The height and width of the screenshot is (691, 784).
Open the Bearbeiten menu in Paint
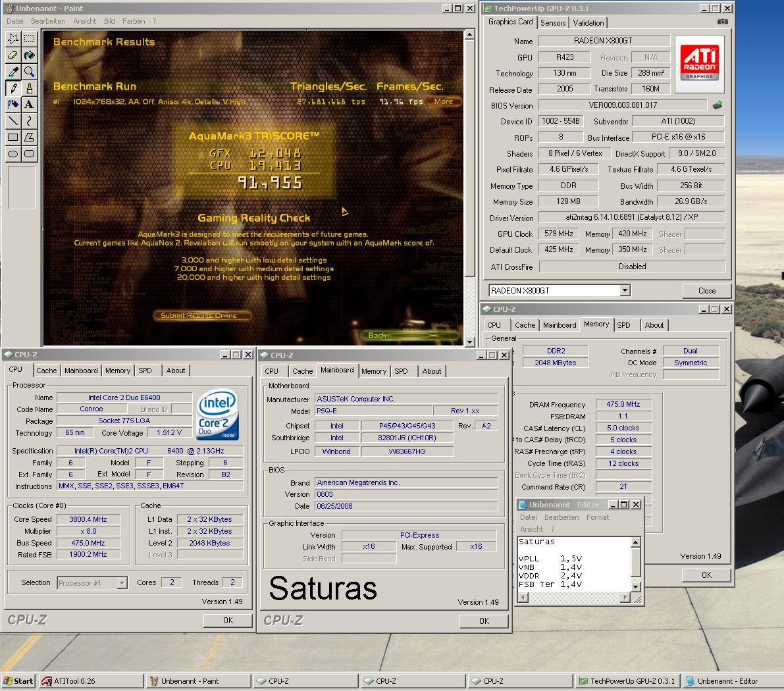click(48, 21)
